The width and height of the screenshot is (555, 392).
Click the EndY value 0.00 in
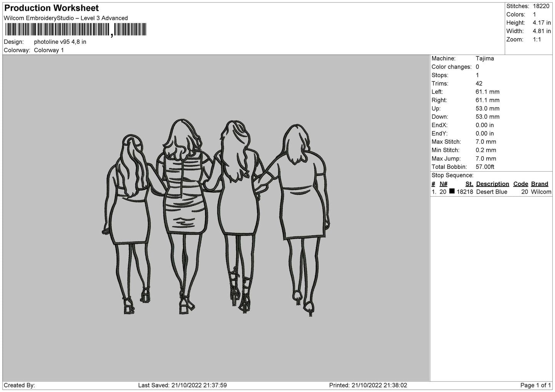[485, 134]
